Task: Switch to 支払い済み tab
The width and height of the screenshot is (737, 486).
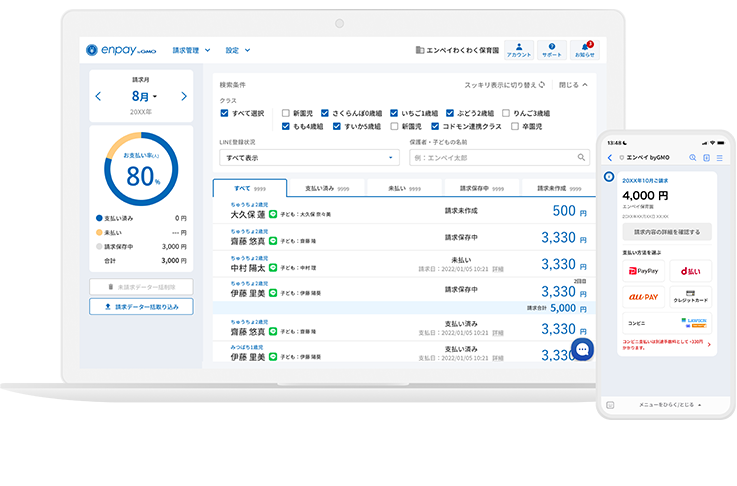Action: pyautogui.click(x=327, y=188)
